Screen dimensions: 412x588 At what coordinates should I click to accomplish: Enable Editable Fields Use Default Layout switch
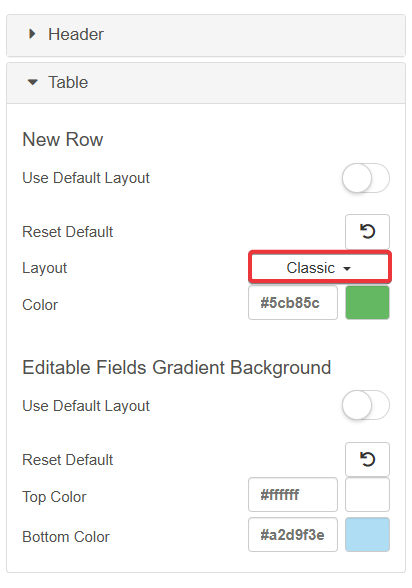click(366, 405)
